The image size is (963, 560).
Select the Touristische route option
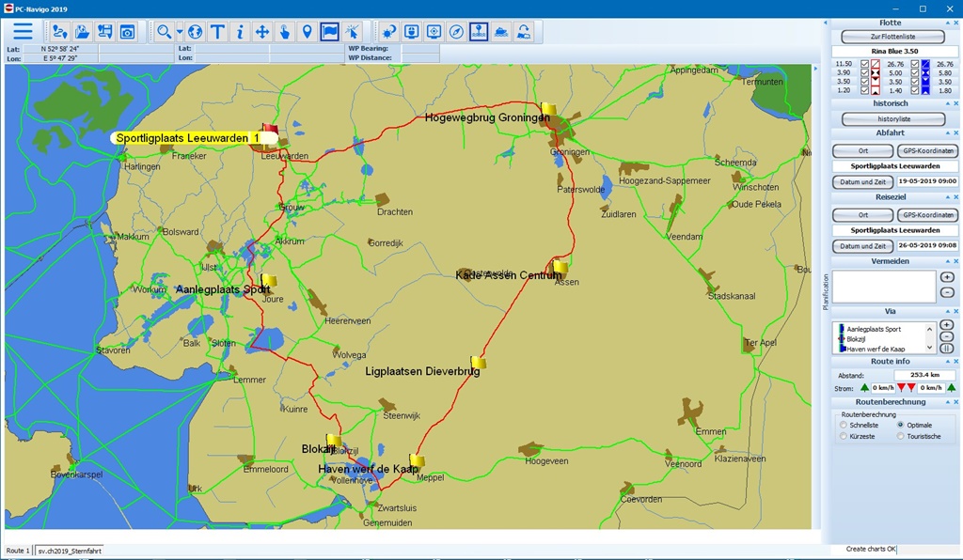[x=900, y=436]
